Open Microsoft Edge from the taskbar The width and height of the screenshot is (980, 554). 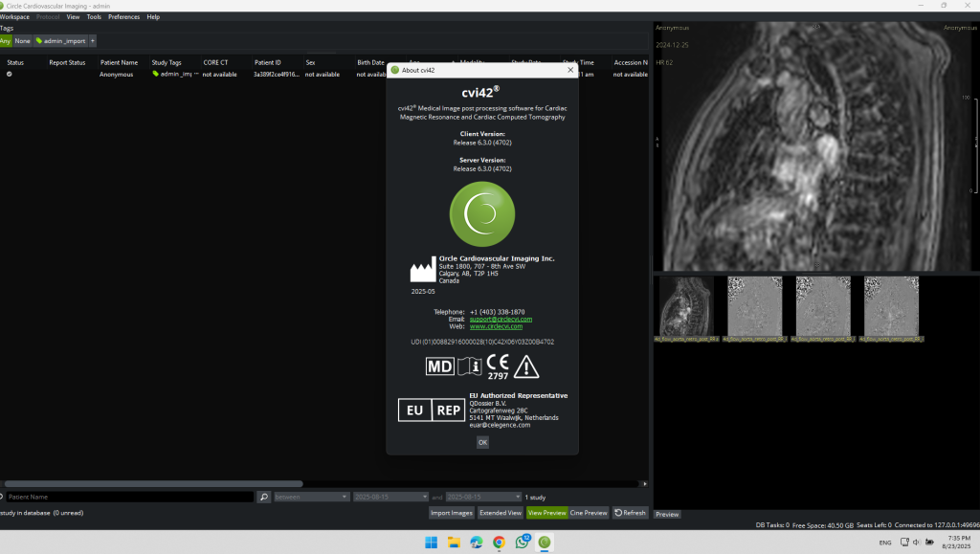pos(476,543)
